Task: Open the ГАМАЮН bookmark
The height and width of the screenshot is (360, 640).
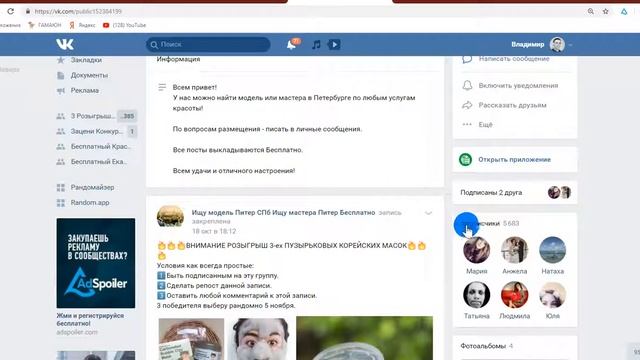Action: click(x=45, y=25)
